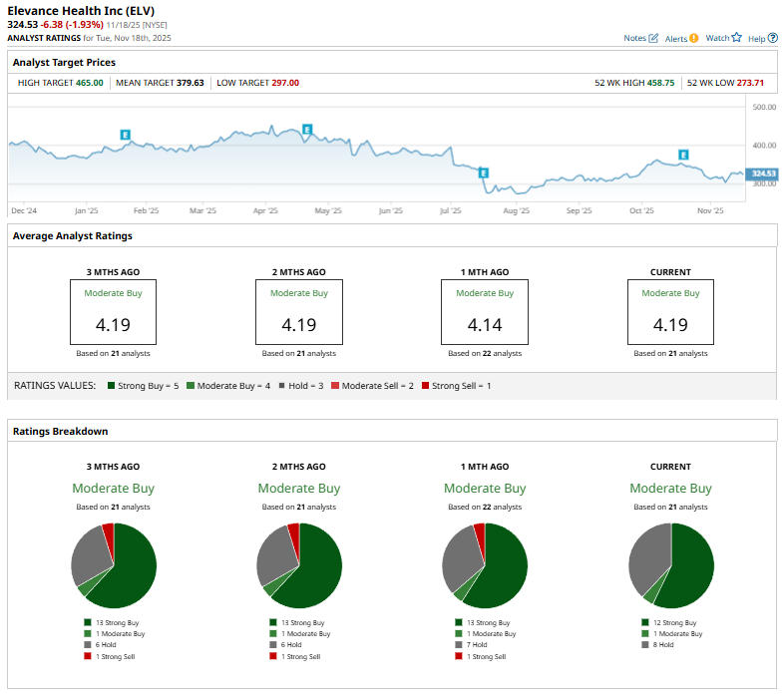This screenshot has width=784, height=699.
Task: Click the CURRENT pie chart
Action: click(x=671, y=565)
